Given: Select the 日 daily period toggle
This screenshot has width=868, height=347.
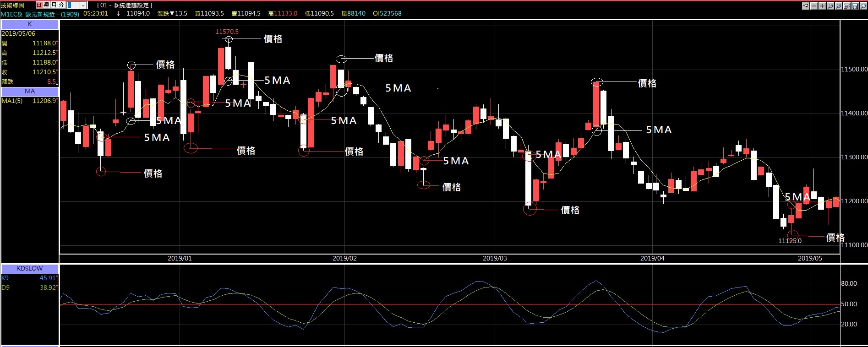Looking at the screenshot, I should (39, 5).
